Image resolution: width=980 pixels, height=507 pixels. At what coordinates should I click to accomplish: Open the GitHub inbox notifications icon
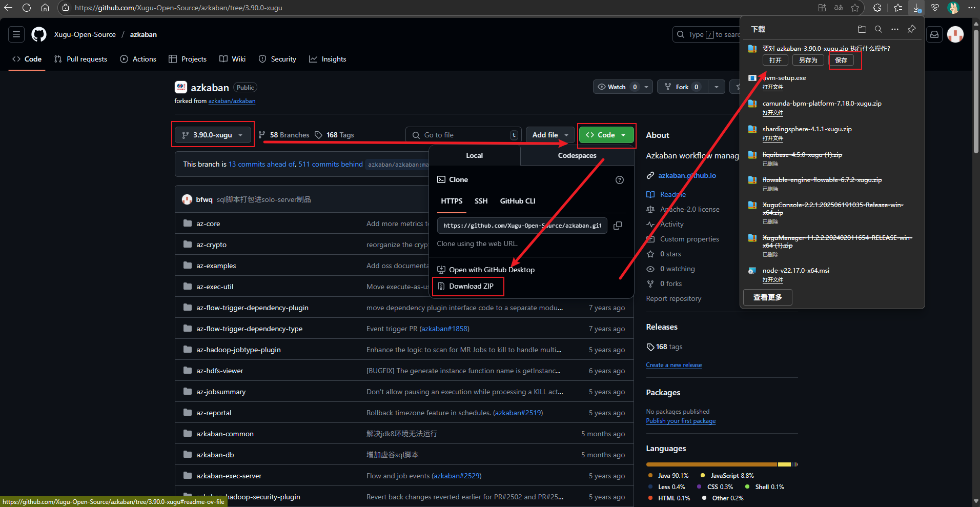934,34
